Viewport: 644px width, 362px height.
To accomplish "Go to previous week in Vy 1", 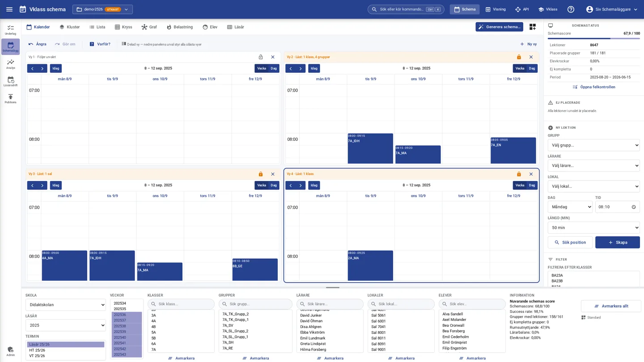I will (x=32, y=68).
